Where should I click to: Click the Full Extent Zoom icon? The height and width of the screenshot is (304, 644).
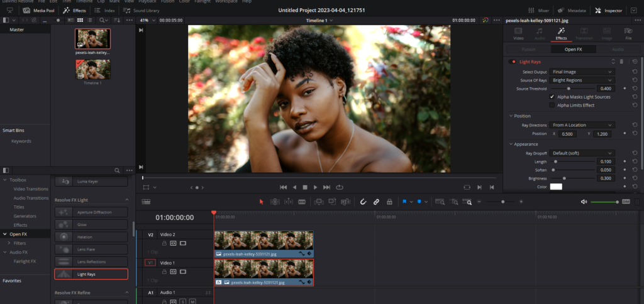point(440,202)
